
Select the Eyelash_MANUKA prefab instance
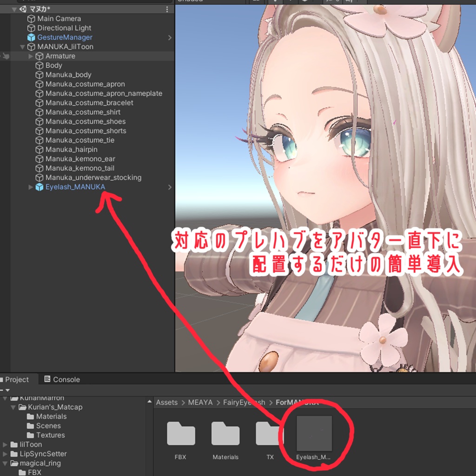[x=75, y=187]
